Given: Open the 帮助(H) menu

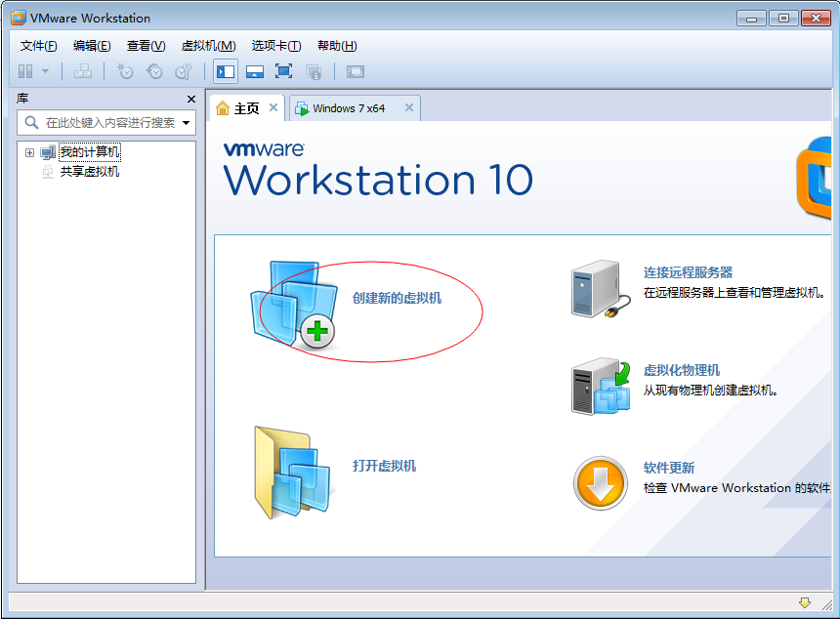Looking at the screenshot, I should [337, 46].
